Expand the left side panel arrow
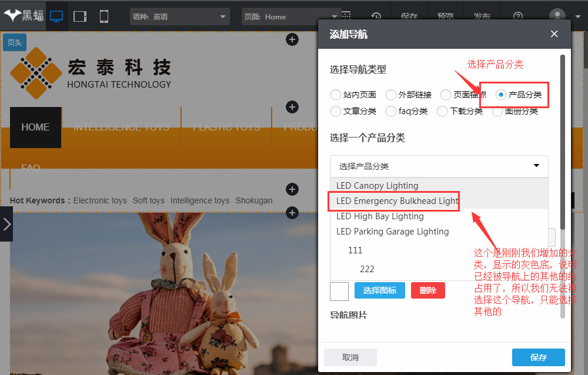 point(6,224)
